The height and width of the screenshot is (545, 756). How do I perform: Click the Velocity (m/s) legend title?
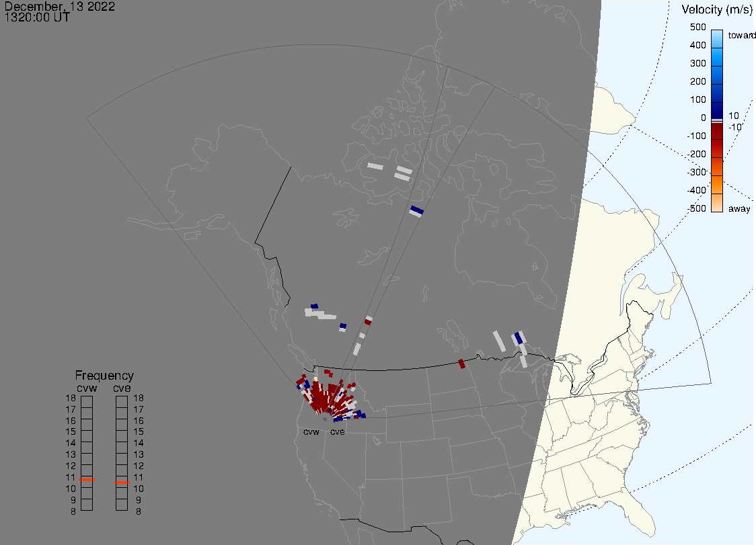pos(716,9)
